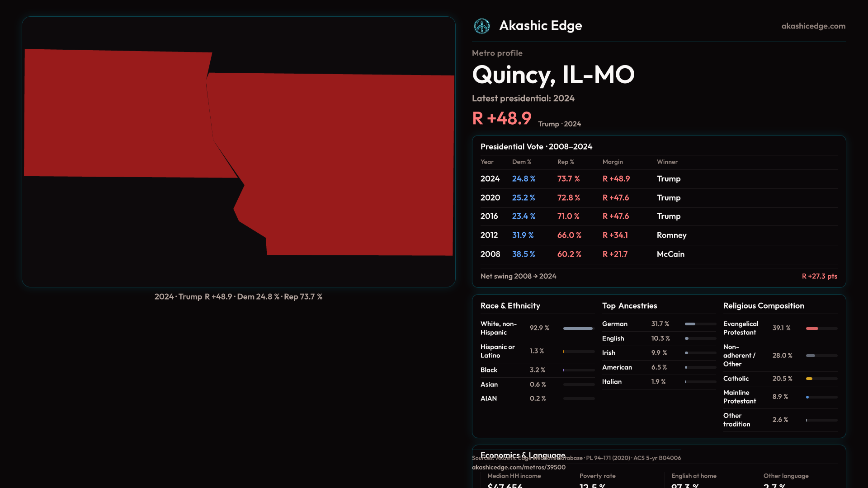The height and width of the screenshot is (488, 868).
Task: Click the map caption below the map
Action: click(238, 297)
